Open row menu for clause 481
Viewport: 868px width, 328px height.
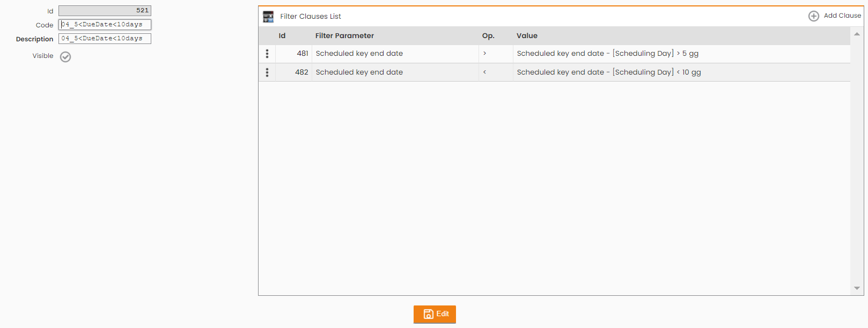coord(267,54)
